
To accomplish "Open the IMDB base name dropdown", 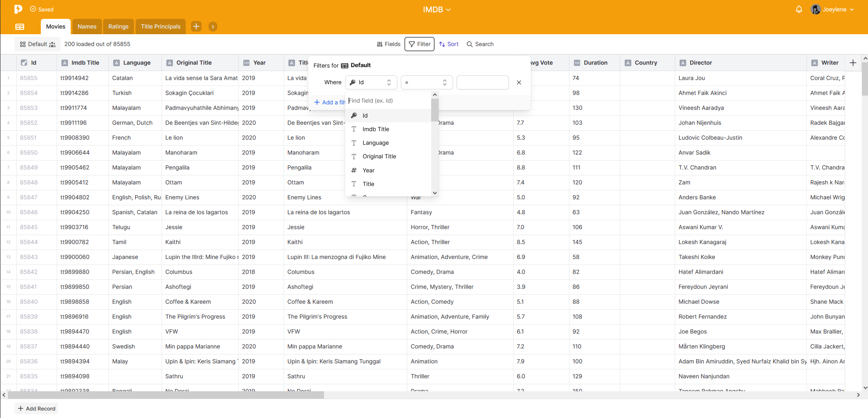I will click(x=436, y=9).
